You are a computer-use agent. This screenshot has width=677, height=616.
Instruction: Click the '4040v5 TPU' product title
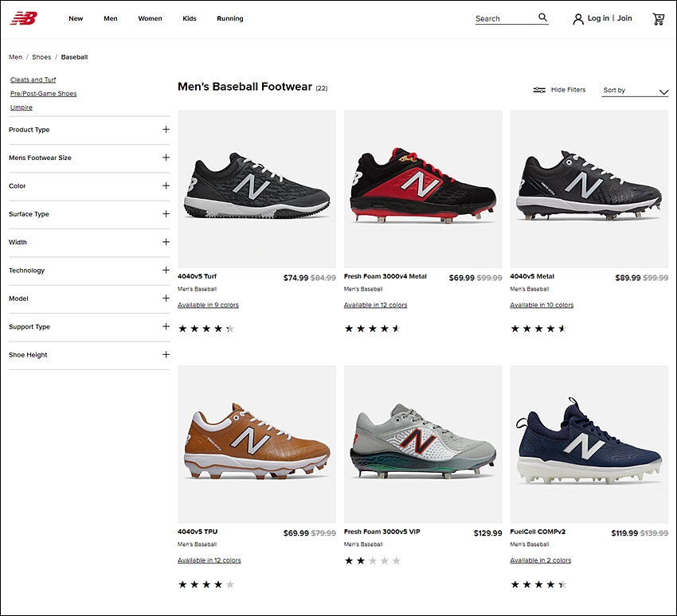click(x=198, y=532)
